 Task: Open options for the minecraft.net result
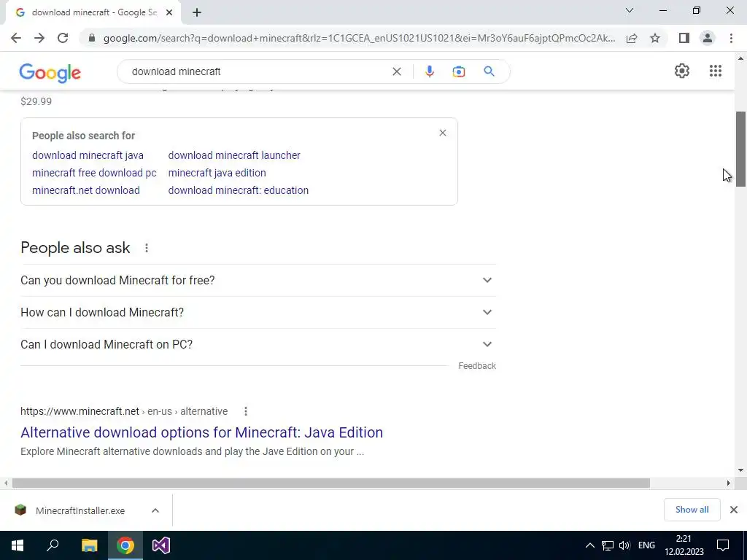[x=246, y=411]
